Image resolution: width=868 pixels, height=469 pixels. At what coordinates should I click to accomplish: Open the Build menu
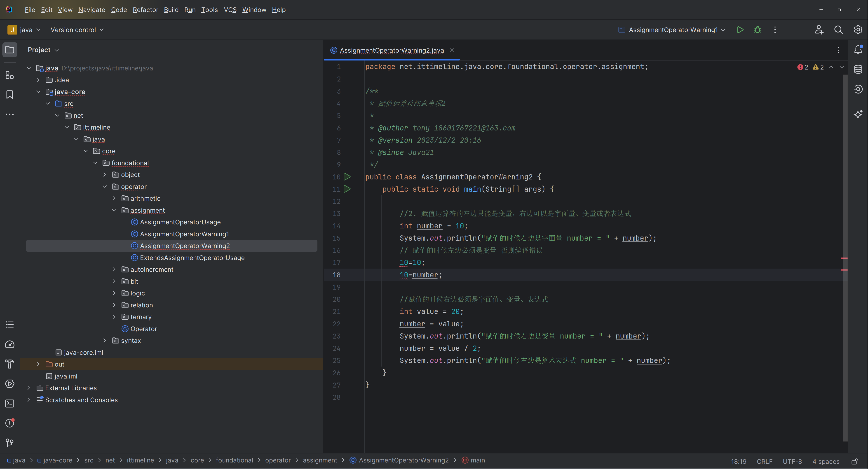171,10
